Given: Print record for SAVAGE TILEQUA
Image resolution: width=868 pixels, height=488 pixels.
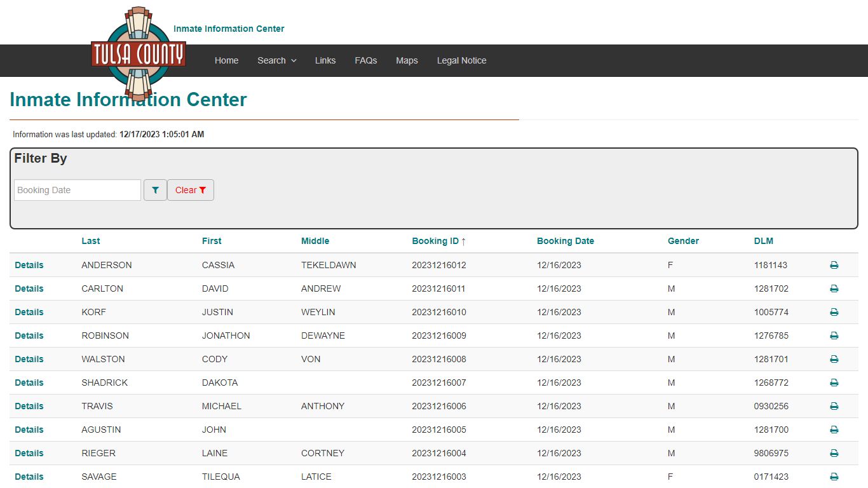Looking at the screenshot, I should tap(834, 477).
